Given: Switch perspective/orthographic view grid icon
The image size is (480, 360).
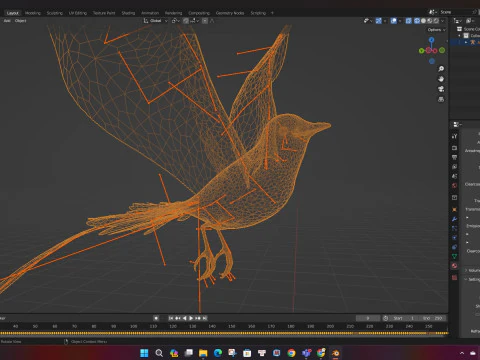Looking at the screenshot, I should click(441, 99).
